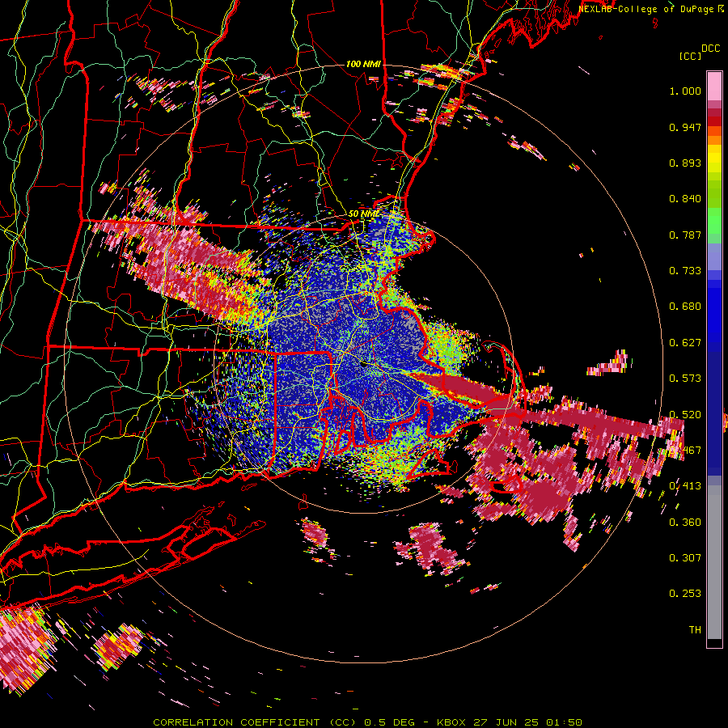Click the 0.627 scale value
The height and width of the screenshot is (728, 728).
[x=685, y=343]
